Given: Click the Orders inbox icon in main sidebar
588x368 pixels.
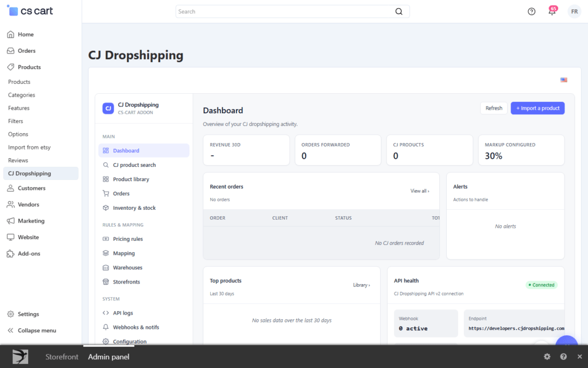Looking at the screenshot, I should (x=10, y=51).
